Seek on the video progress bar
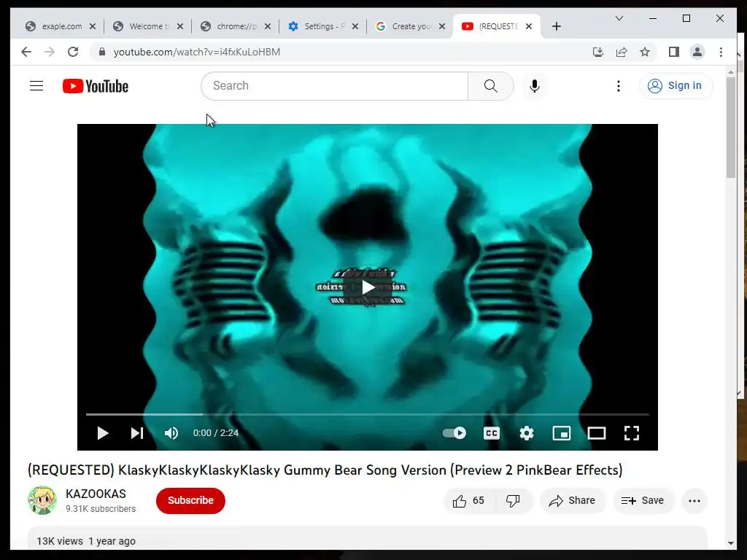The image size is (747, 560). pyautogui.click(x=368, y=414)
